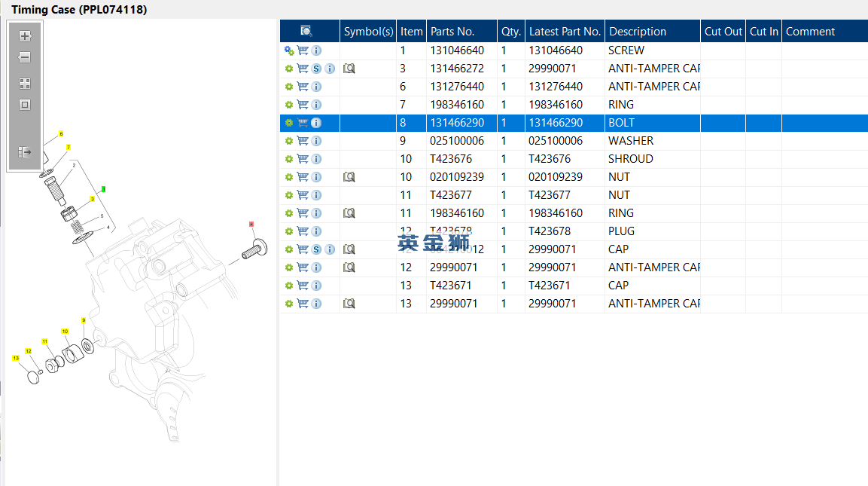Click the info icon on the selected BOLT row
868x486 pixels.
pos(316,123)
